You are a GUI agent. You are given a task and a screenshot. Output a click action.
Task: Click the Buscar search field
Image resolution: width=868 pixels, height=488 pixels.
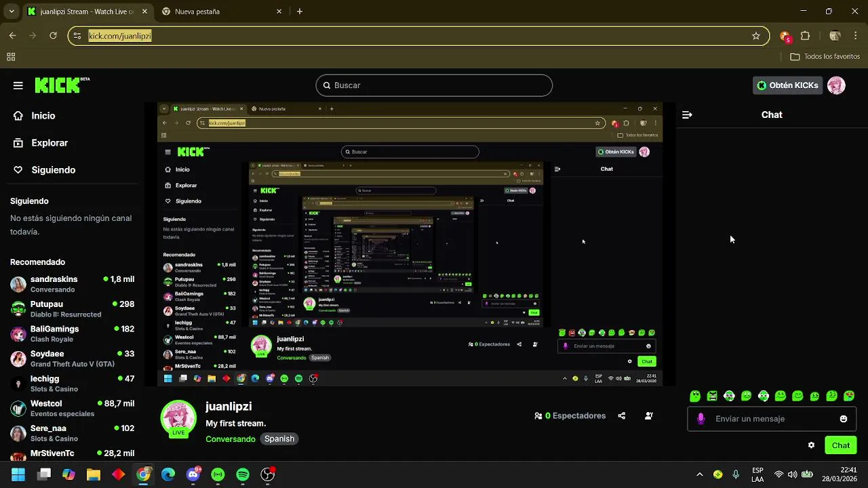click(434, 85)
